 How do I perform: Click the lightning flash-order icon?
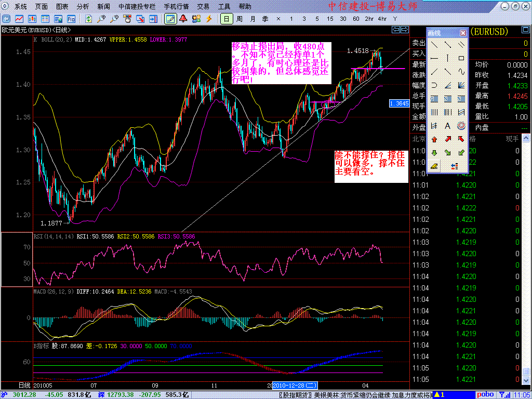(x=209, y=19)
